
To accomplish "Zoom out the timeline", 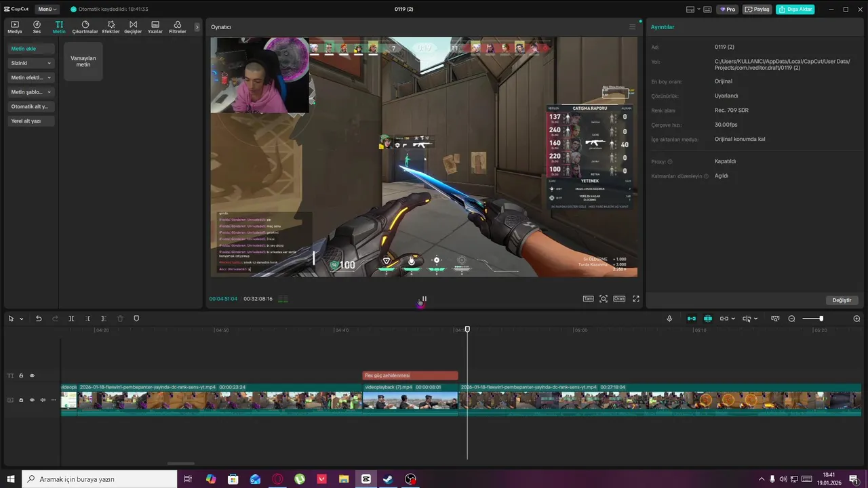I will [791, 319].
